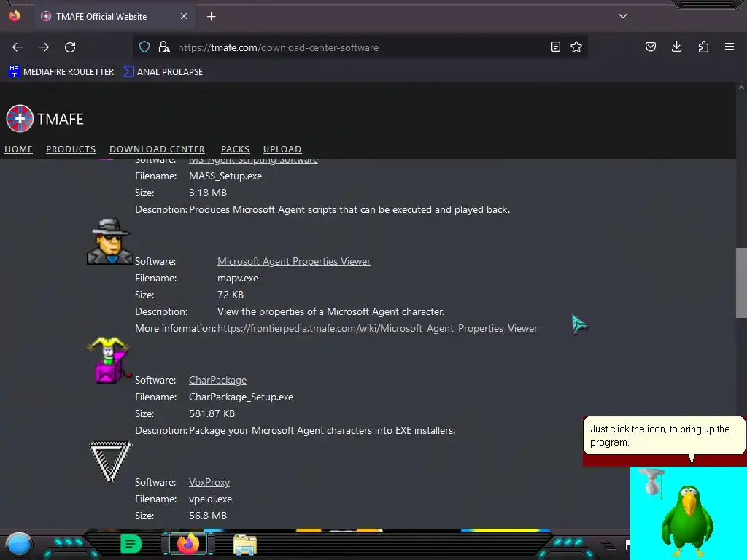Screen dimensions: 747x560
Task: Go forward one page
Action: click(x=44, y=47)
